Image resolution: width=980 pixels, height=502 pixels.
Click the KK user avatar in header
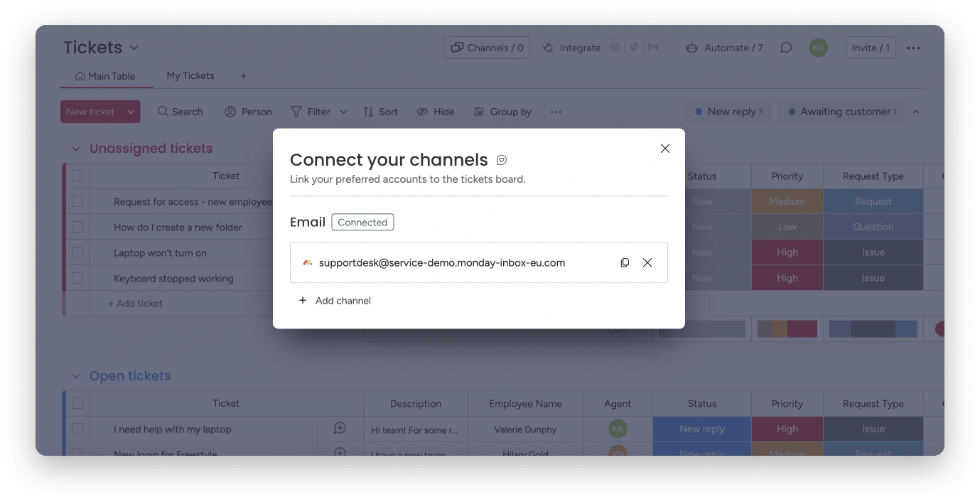click(x=819, y=48)
